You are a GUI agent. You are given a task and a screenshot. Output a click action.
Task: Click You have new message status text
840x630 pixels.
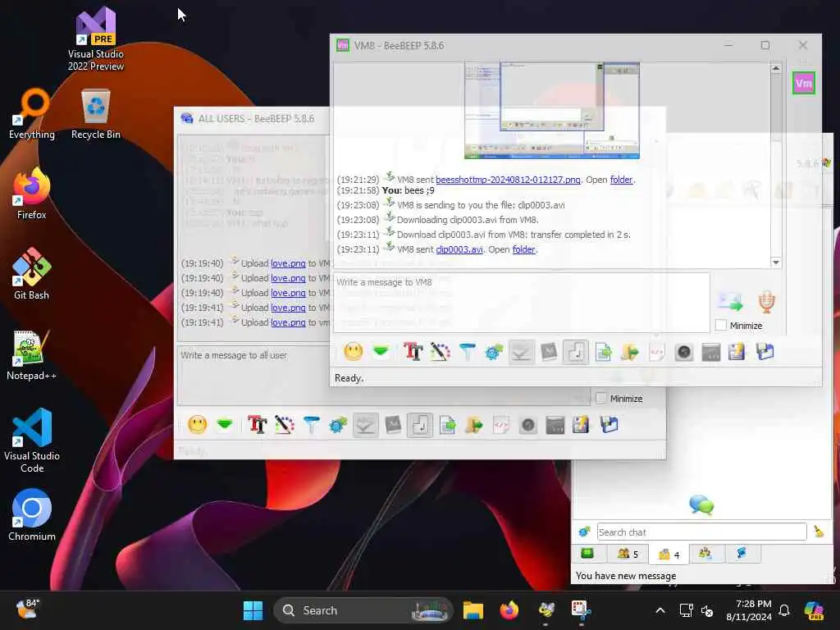[x=626, y=576]
